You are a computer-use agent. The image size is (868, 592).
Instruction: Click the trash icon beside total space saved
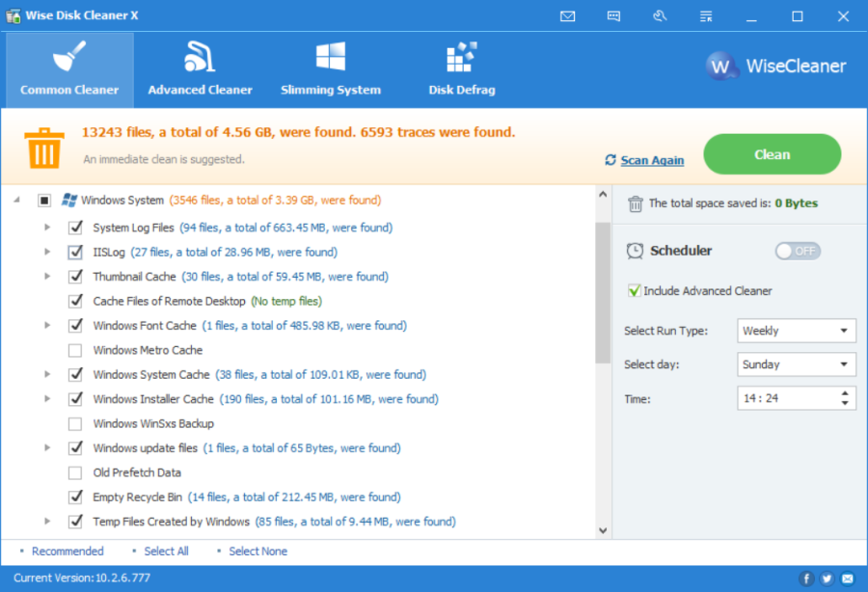635,203
